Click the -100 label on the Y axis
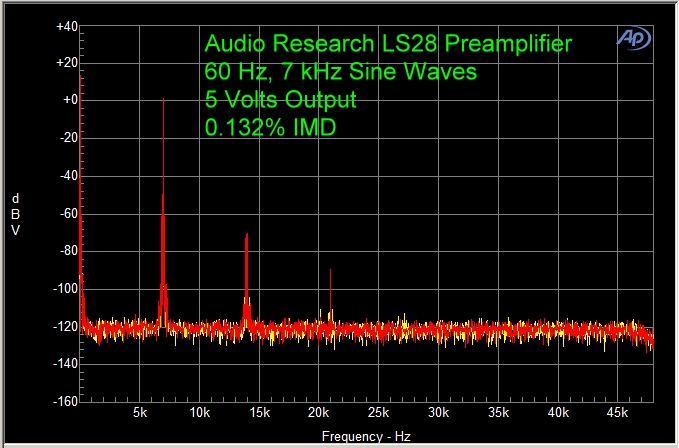The image size is (679, 448). coord(65,289)
